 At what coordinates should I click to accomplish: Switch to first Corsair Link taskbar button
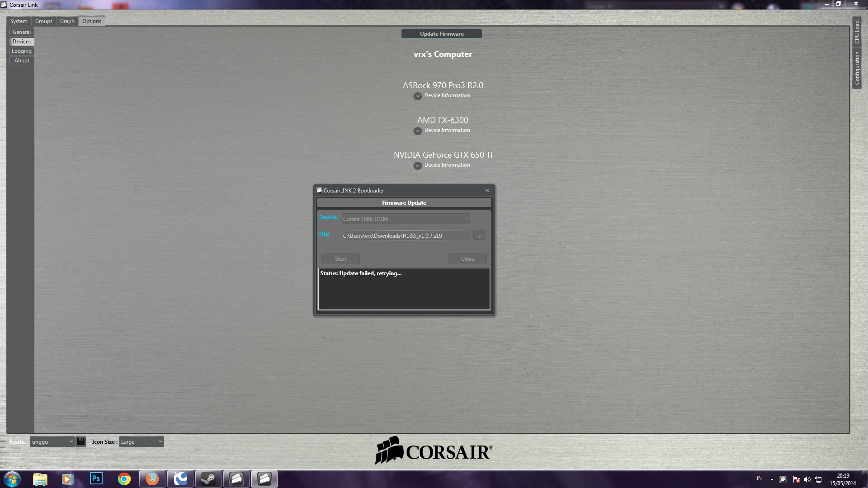236,479
